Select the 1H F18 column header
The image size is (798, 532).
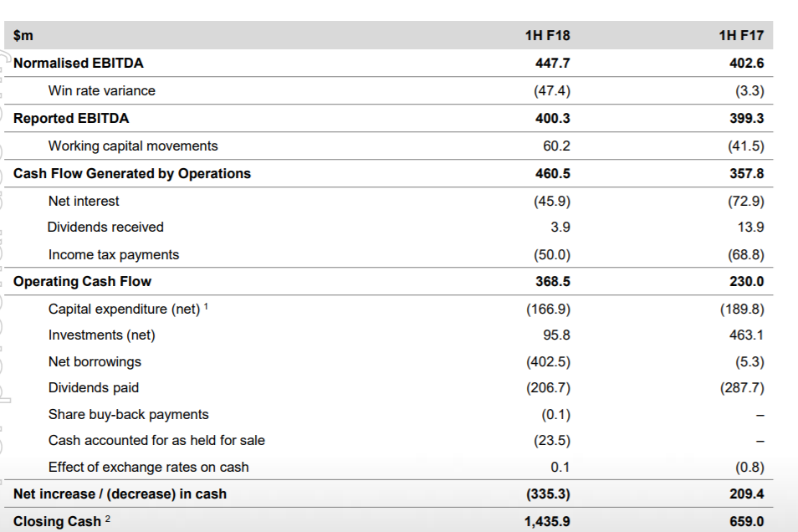click(x=548, y=36)
